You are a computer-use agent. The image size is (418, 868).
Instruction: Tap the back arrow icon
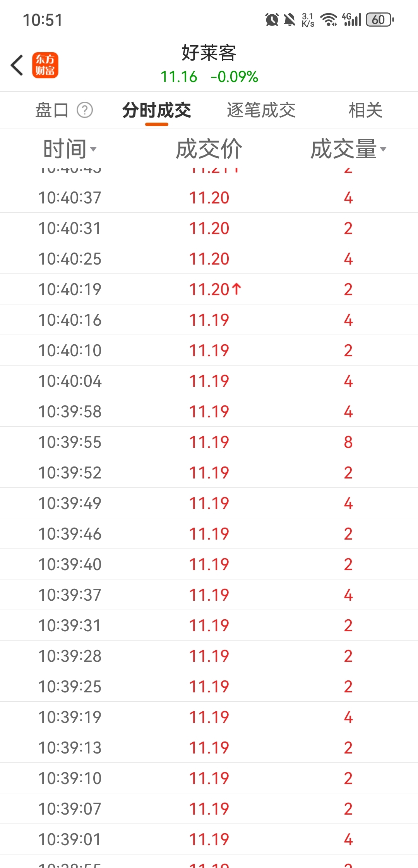(17, 65)
